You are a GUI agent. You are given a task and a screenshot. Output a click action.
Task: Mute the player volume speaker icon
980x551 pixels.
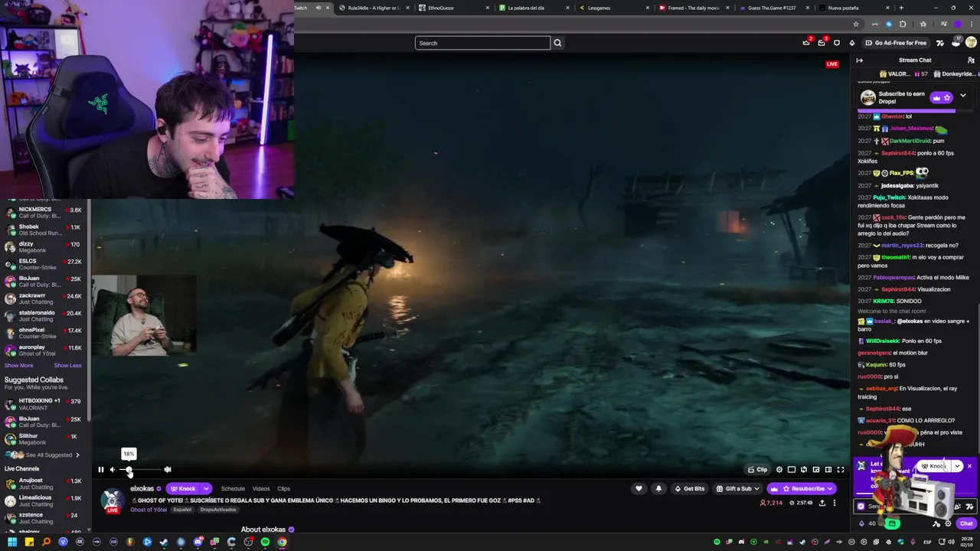click(112, 470)
